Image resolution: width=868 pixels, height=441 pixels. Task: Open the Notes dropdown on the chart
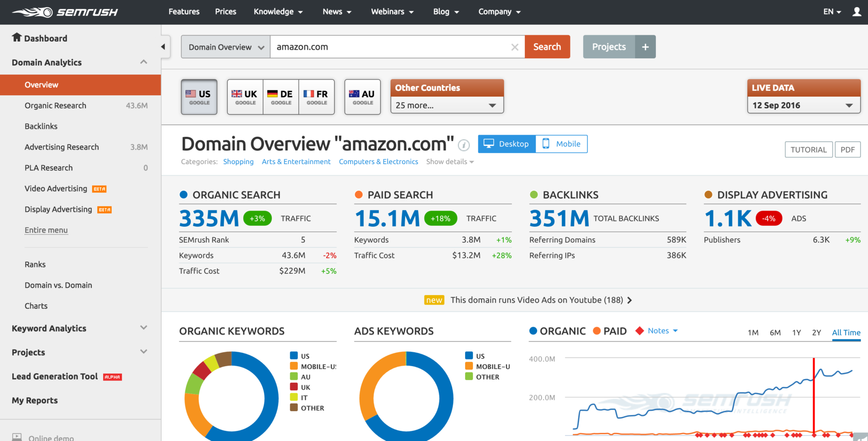[663, 331]
